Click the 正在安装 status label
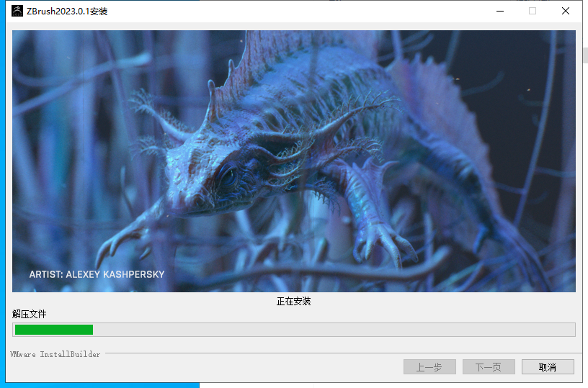The width and height of the screenshot is (588, 388). point(293,301)
